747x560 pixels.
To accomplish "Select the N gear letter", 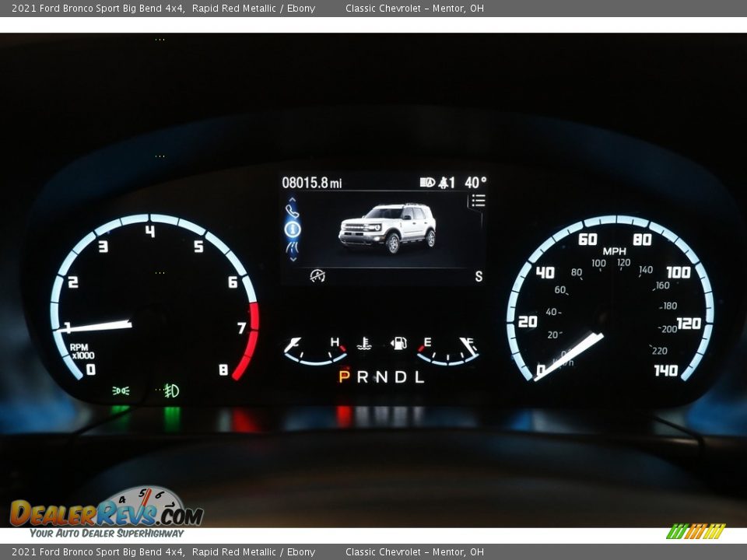I will point(381,377).
